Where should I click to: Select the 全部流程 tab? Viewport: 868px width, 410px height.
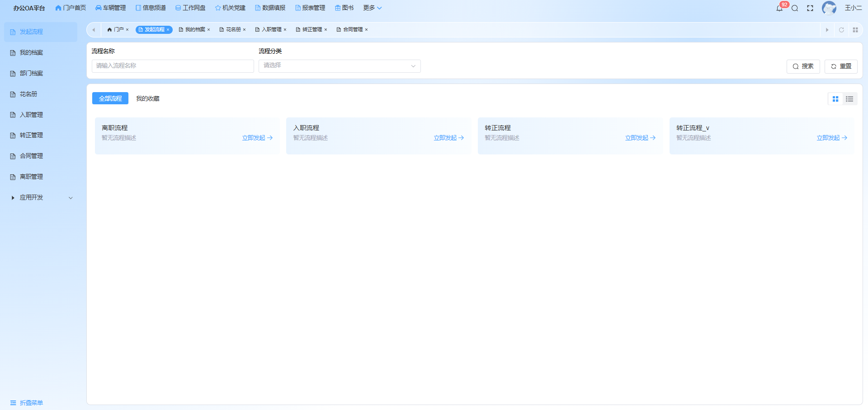110,98
